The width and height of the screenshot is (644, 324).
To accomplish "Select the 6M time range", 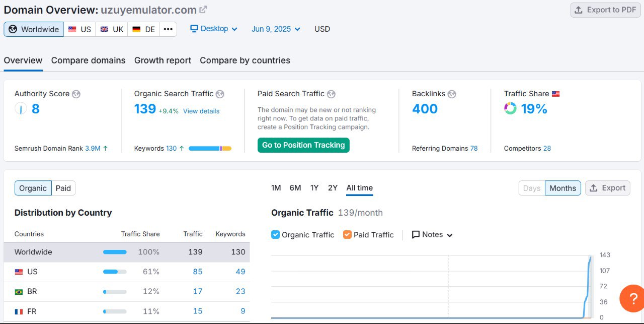I will coord(295,188).
